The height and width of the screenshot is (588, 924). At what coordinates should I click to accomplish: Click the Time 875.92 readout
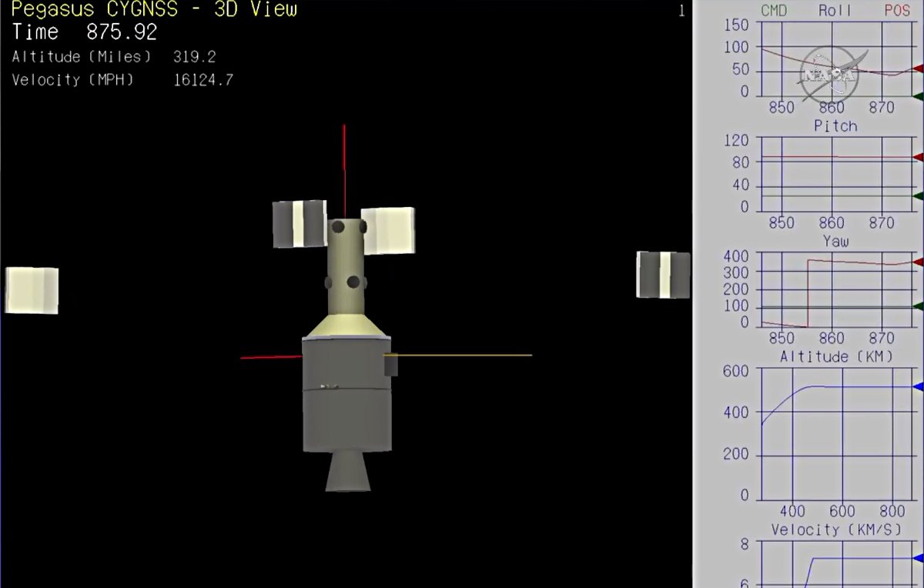coord(85,32)
